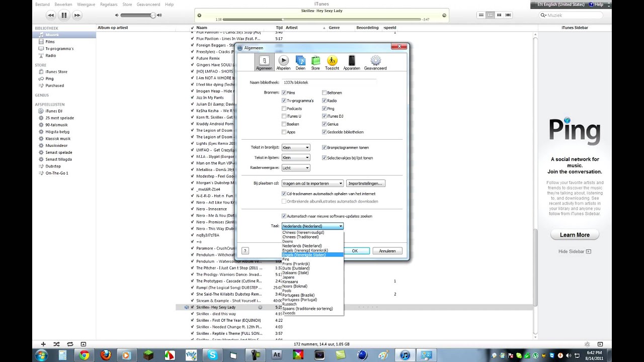Uncheck the Genius source checkbox
This screenshot has height=362, width=644.
click(324, 124)
